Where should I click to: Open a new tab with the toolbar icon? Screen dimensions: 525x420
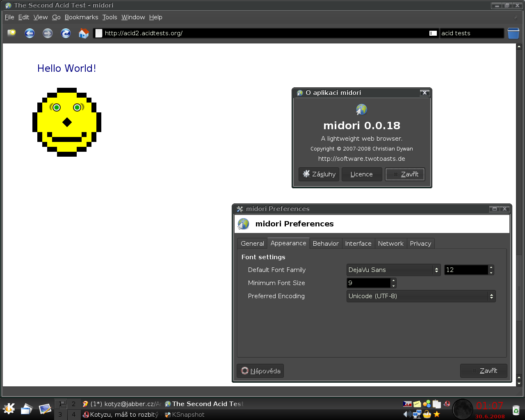click(11, 33)
